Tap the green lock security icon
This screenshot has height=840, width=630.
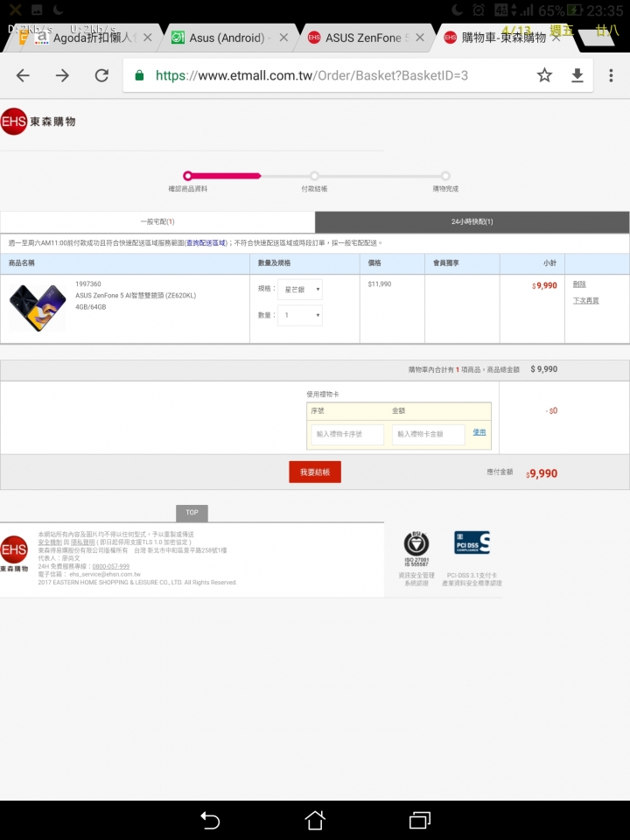point(139,75)
